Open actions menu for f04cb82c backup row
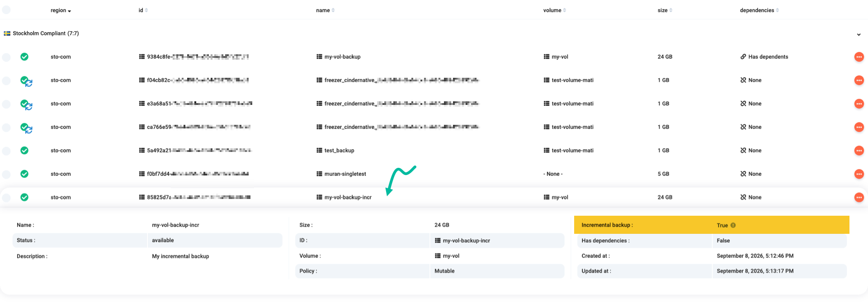868x303 pixels. point(859,80)
